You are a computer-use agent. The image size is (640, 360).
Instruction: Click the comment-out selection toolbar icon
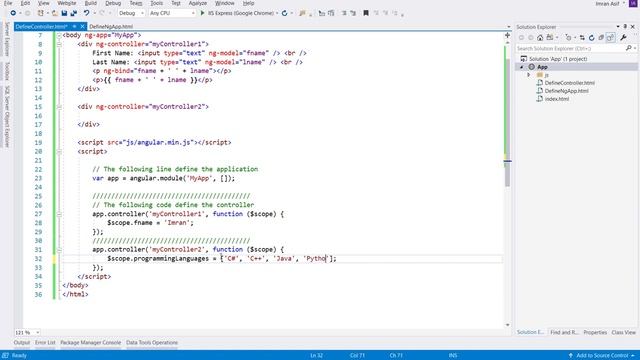(x=344, y=13)
